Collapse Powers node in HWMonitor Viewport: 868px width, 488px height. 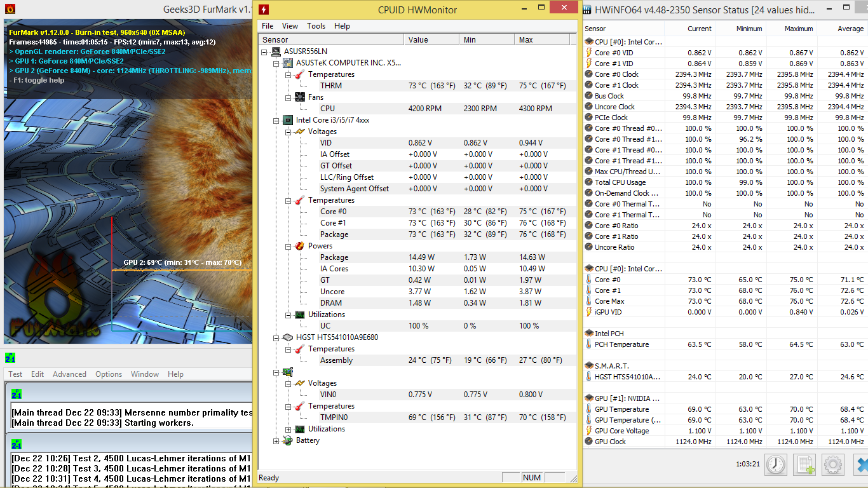(288, 246)
